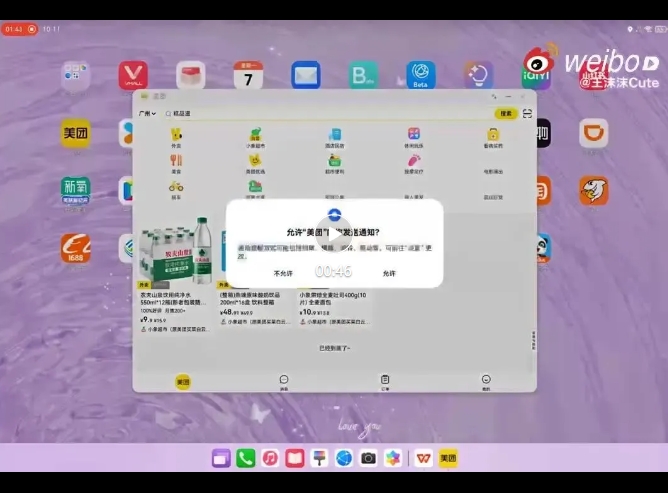Launch WPS Office from the dock
Image resolution: width=668 pixels, height=493 pixels.
coord(423,458)
